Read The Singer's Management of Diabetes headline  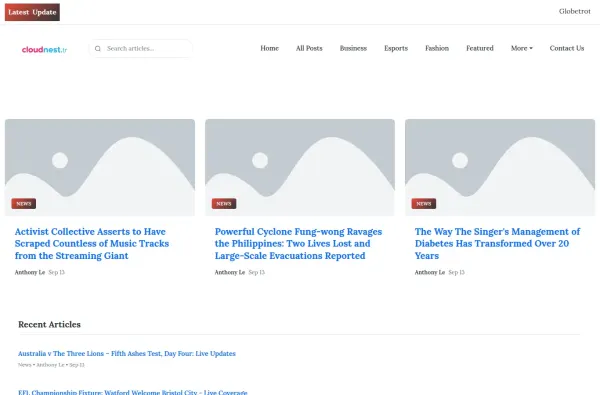[497, 243]
